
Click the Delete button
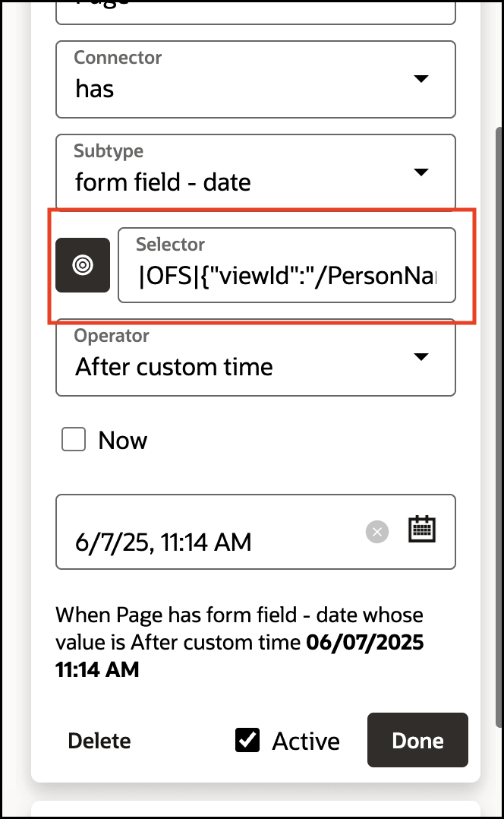tap(99, 740)
